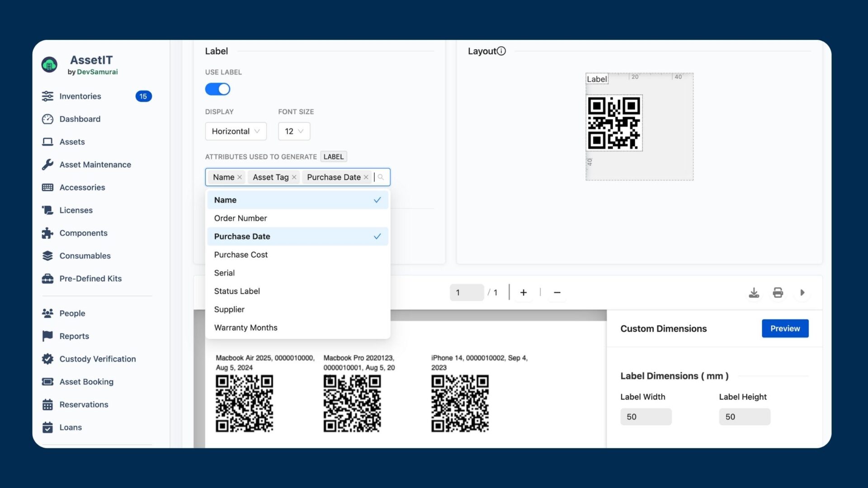This screenshot has width=868, height=488.
Task: Click the Loans calendar-check icon
Action: [47, 427]
